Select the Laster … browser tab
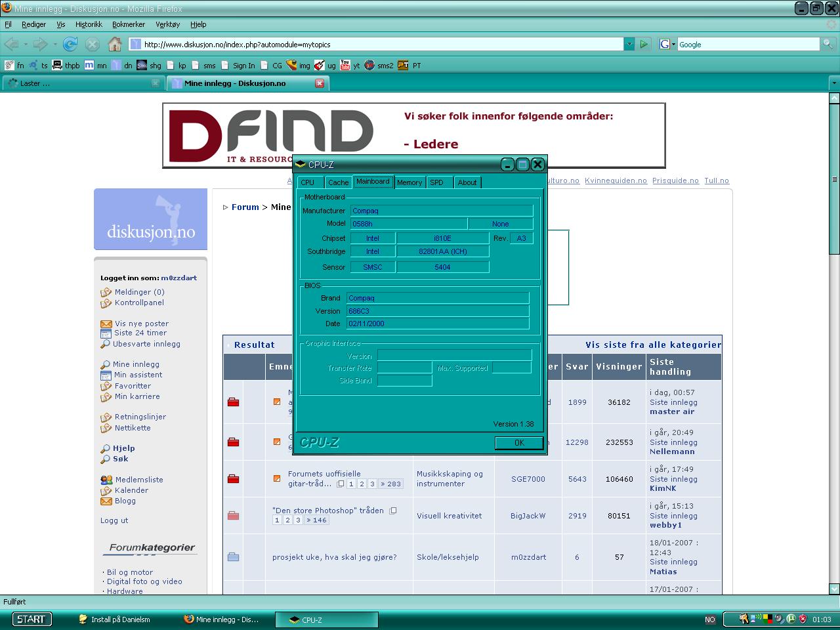Viewport: 840px width, 630px height. click(x=83, y=83)
